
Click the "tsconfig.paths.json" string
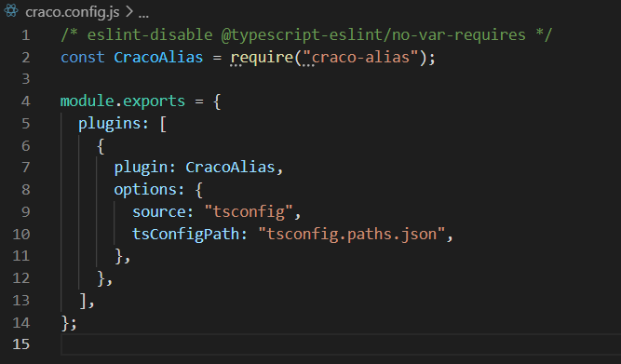point(352,235)
